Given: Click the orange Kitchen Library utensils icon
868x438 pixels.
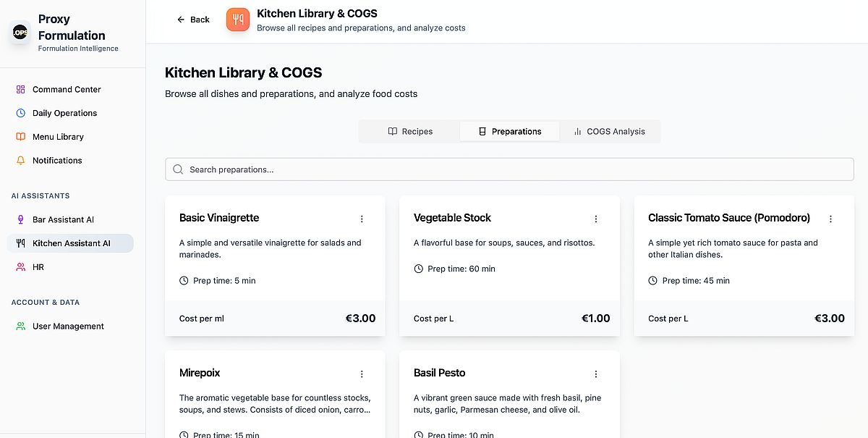Looking at the screenshot, I should pyautogui.click(x=237, y=20).
